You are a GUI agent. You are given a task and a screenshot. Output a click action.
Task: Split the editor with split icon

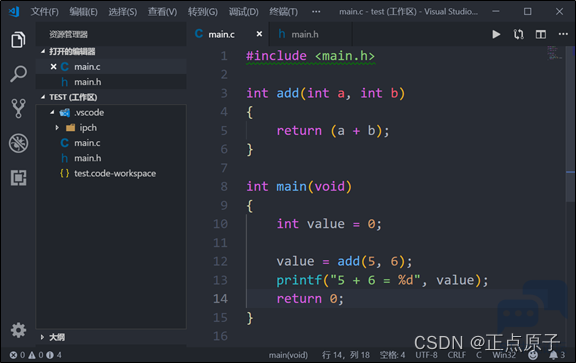click(540, 34)
